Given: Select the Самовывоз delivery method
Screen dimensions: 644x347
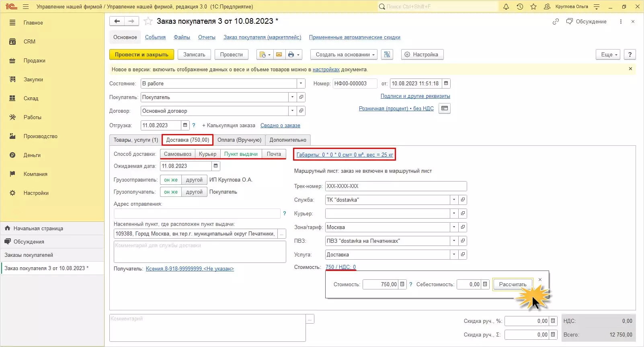Looking at the screenshot, I should (177, 154).
